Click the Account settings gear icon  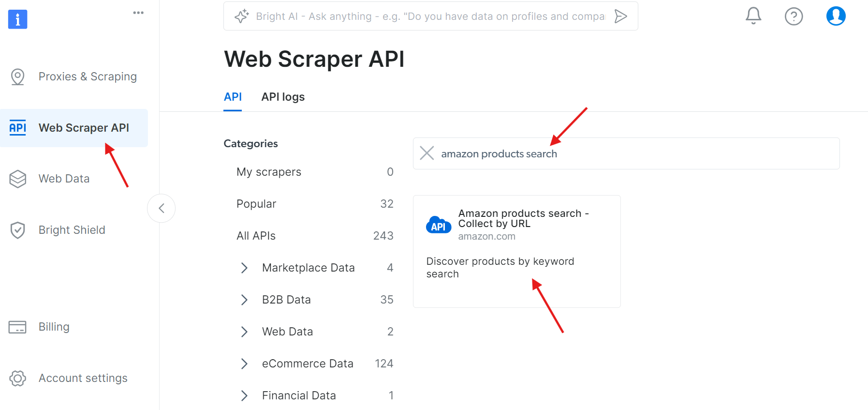[x=18, y=378]
